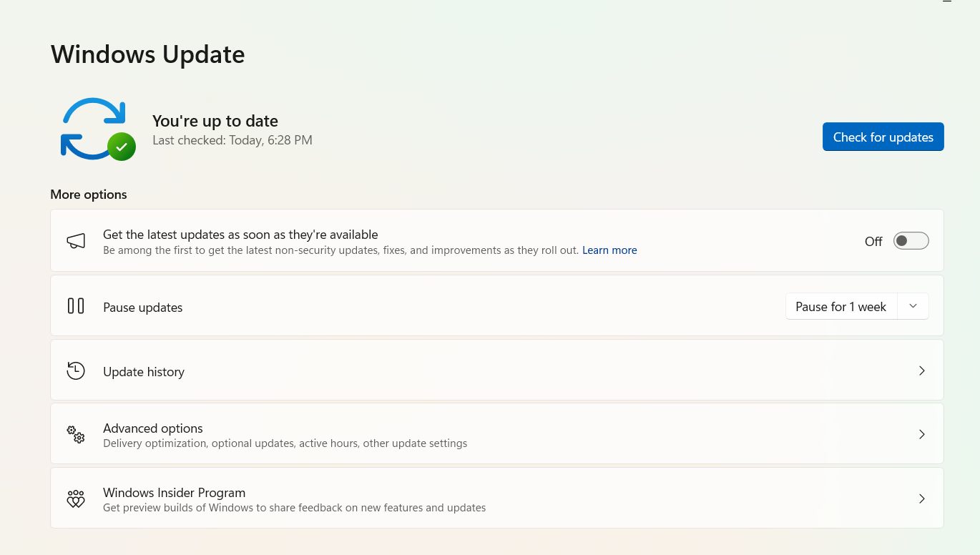Viewport: 980px width, 555px height.
Task: Click the Windows Update page title
Action: [x=147, y=54]
